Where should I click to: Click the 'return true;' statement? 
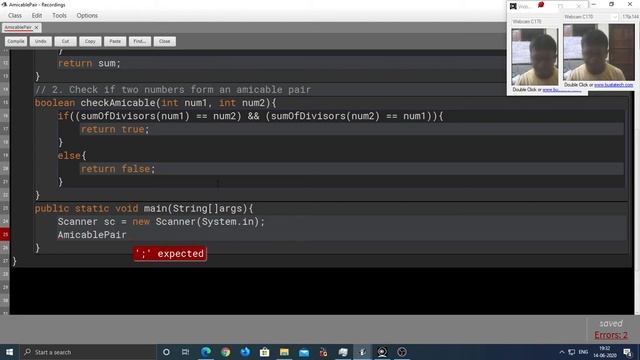115,129
